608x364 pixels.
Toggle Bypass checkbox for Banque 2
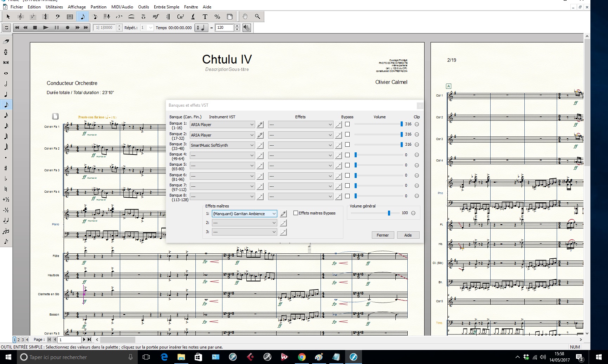click(x=348, y=134)
